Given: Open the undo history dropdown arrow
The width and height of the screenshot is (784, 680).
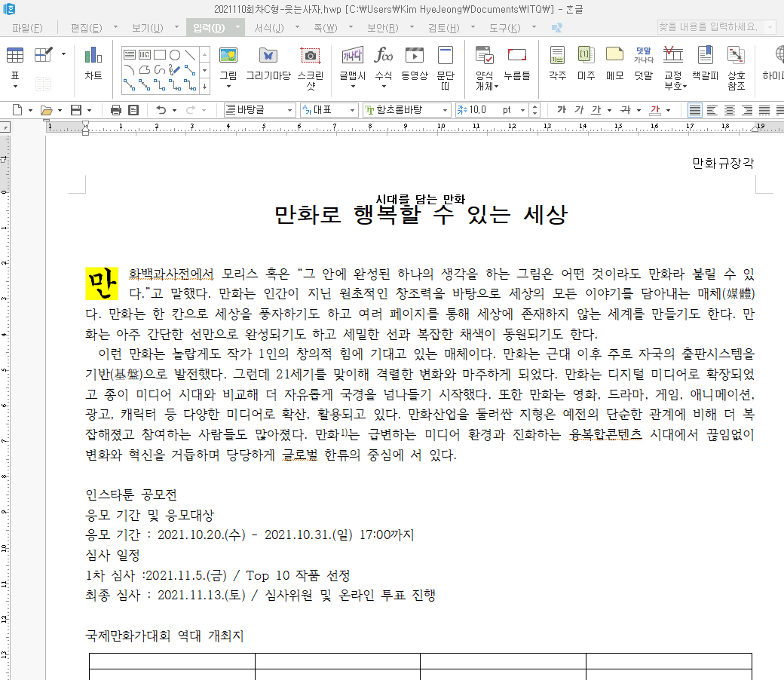Looking at the screenshot, I should coord(174,110).
